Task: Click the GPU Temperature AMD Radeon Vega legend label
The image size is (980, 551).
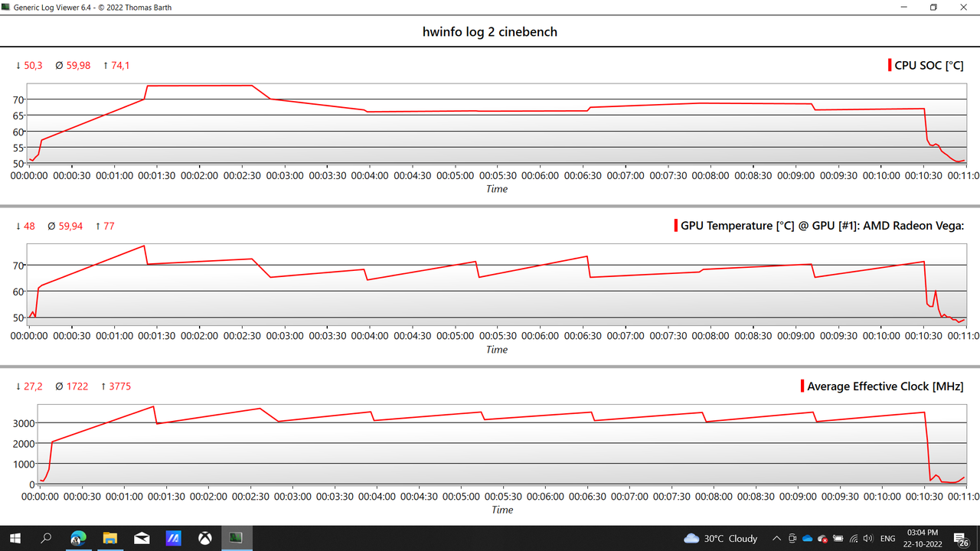Action: (x=822, y=226)
